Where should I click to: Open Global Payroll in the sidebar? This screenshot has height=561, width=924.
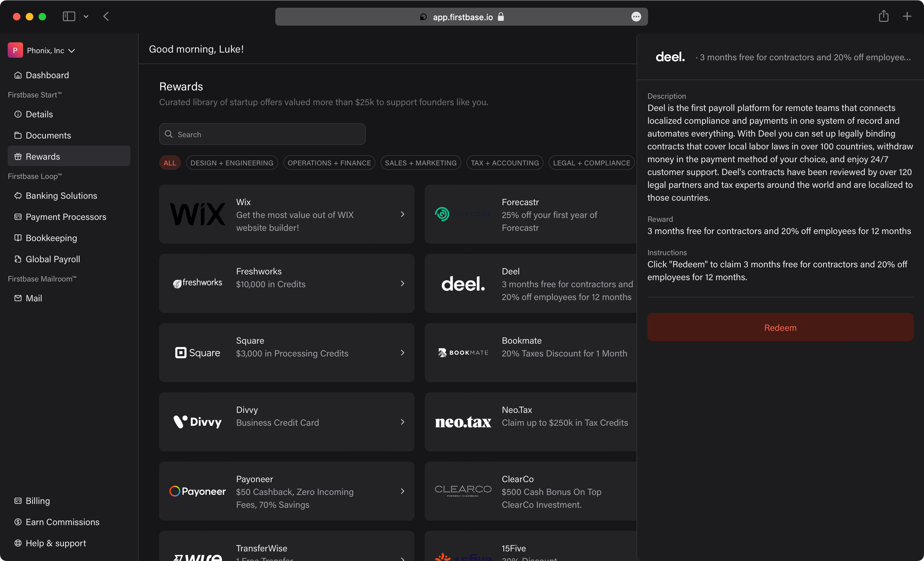click(x=53, y=259)
